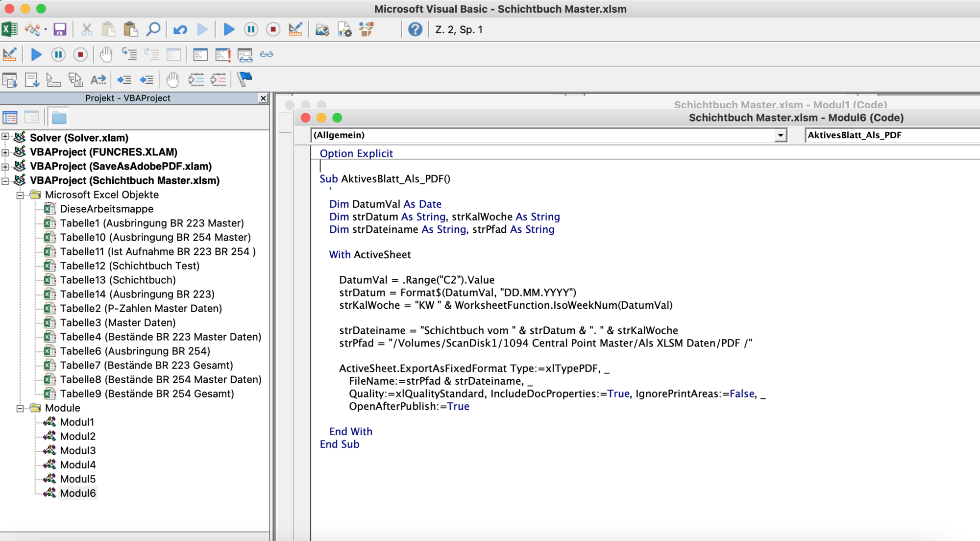Comment out the selected block
The image size is (980, 541).
pyautogui.click(x=196, y=79)
